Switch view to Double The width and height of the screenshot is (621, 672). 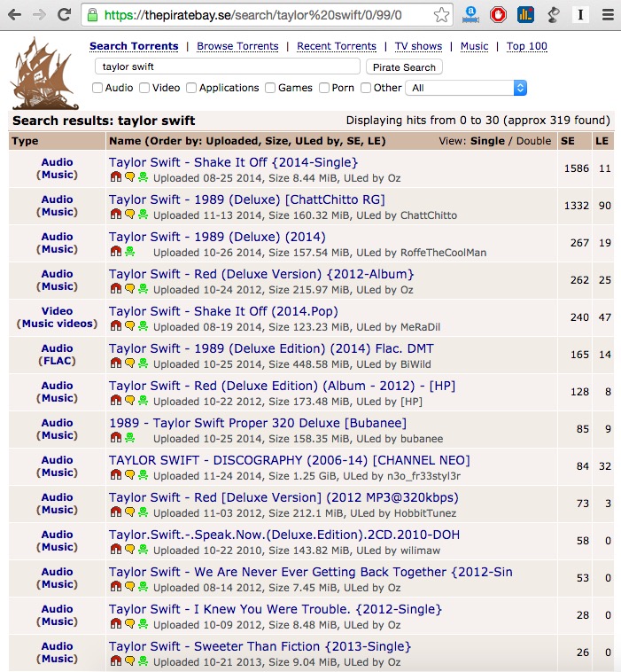[533, 141]
